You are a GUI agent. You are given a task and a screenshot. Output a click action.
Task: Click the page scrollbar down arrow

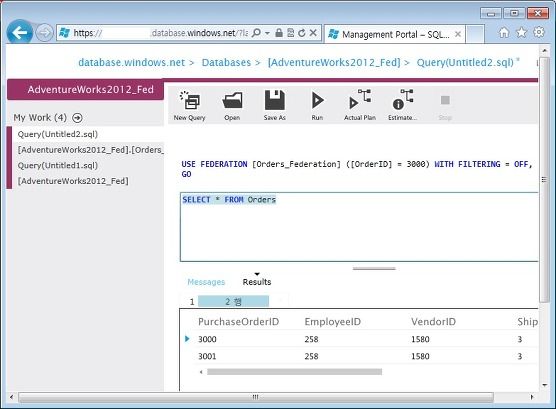[x=544, y=385]
